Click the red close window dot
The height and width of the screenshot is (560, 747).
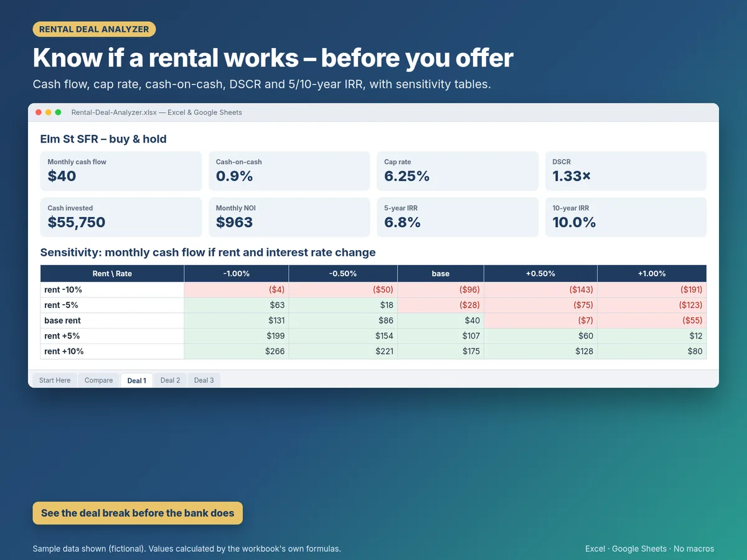click(39, 113)
